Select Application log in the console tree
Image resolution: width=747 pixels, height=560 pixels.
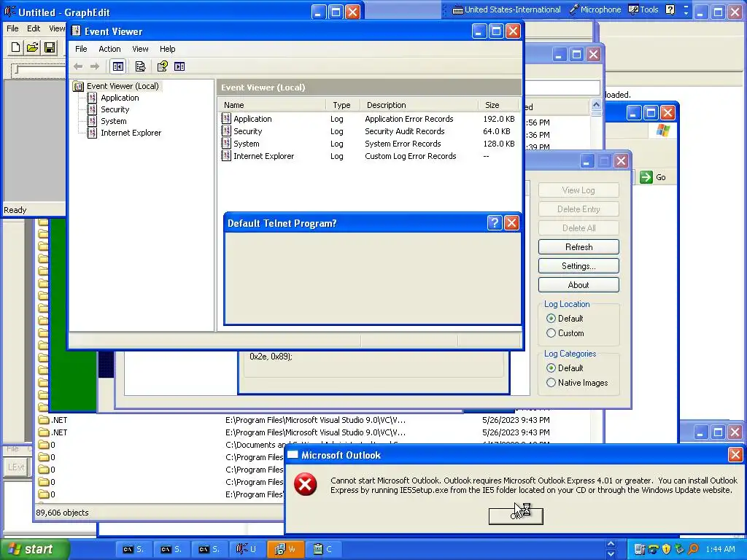120,98
